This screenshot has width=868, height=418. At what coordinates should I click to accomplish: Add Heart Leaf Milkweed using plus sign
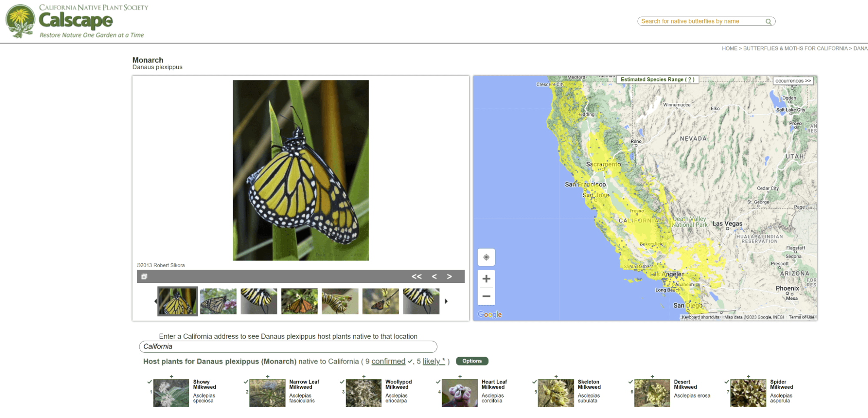click(x=460, y=377)
